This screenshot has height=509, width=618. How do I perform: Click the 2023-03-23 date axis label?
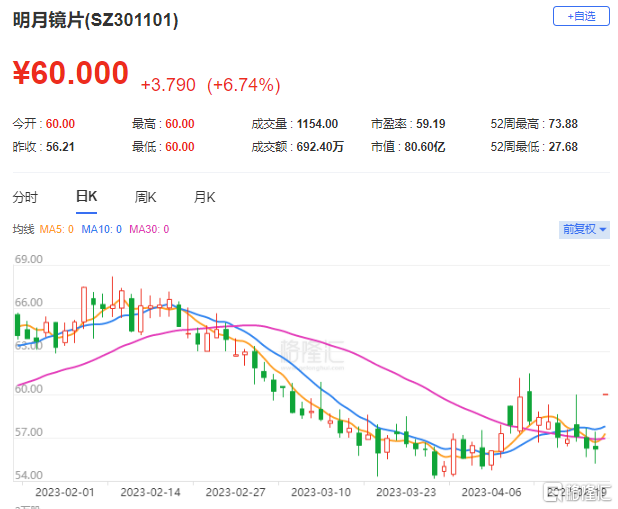tap(406, 492)
